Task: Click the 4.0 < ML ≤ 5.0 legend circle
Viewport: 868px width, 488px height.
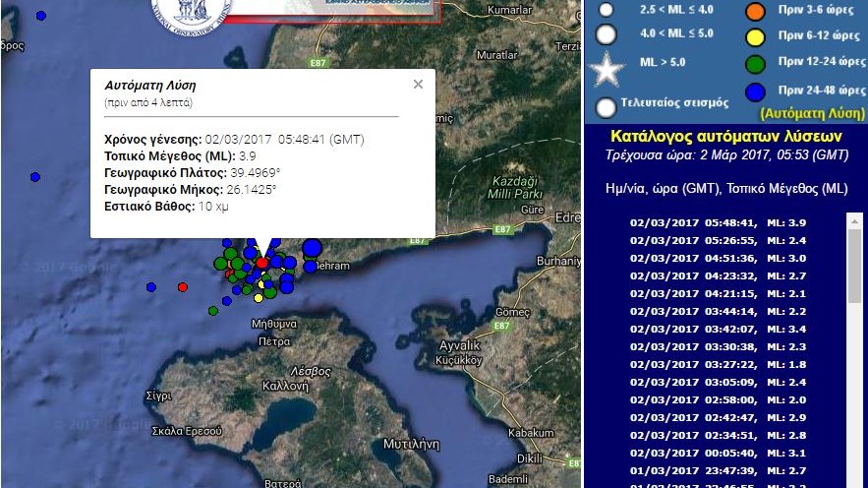Action: (x=607, y=34)
